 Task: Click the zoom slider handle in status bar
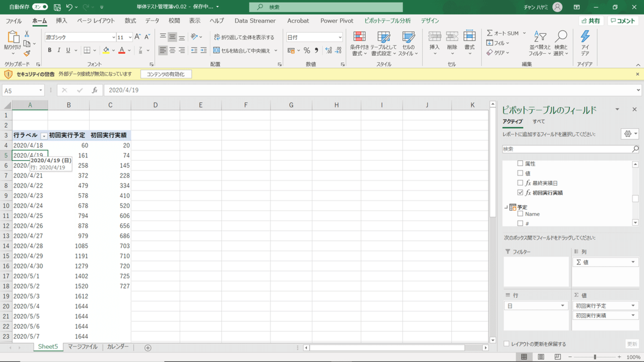click(x=595, y=357)
